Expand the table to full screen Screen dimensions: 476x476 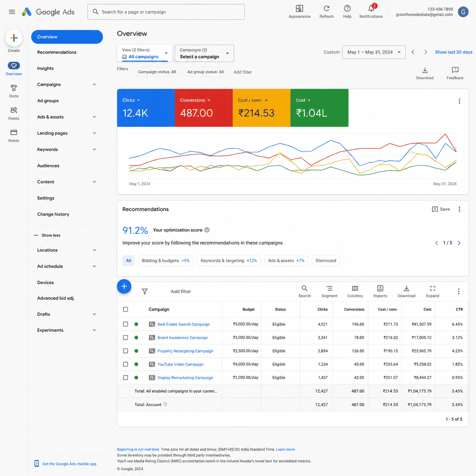[432, 292]
